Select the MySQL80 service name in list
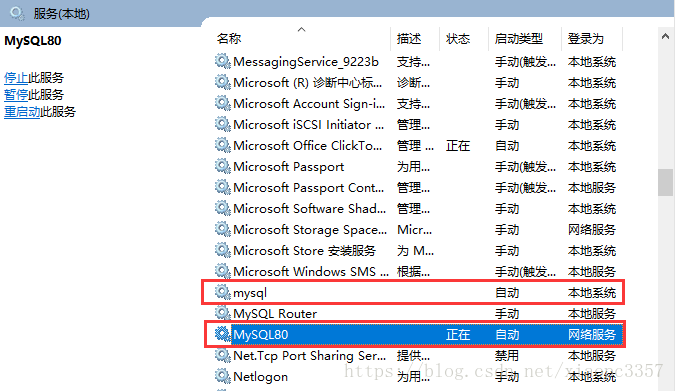675x391 pixels. (x=261, y=335)
